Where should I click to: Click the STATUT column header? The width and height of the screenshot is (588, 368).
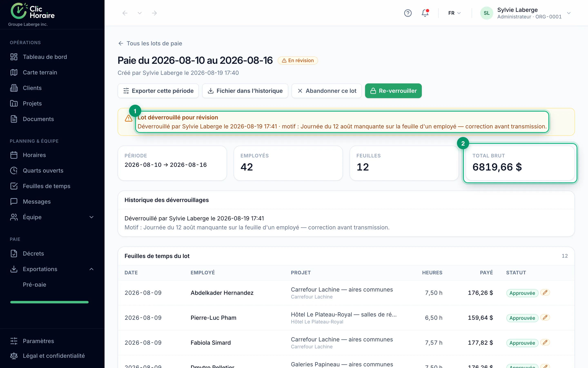pos(516,273)
